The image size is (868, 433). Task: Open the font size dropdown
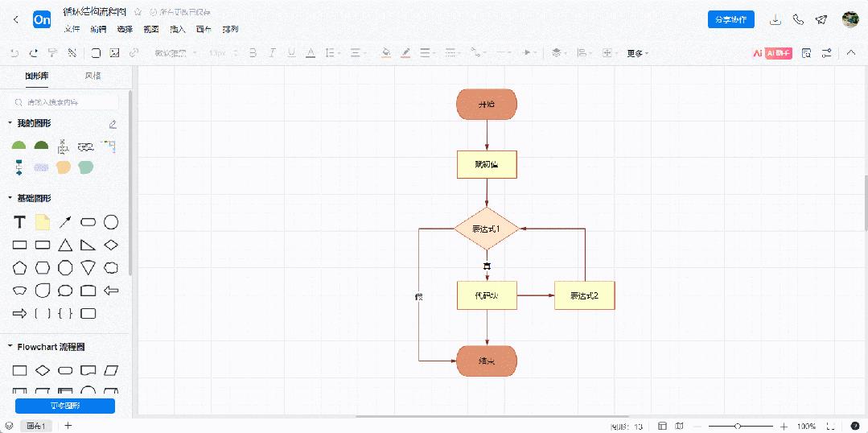point(223,53)
